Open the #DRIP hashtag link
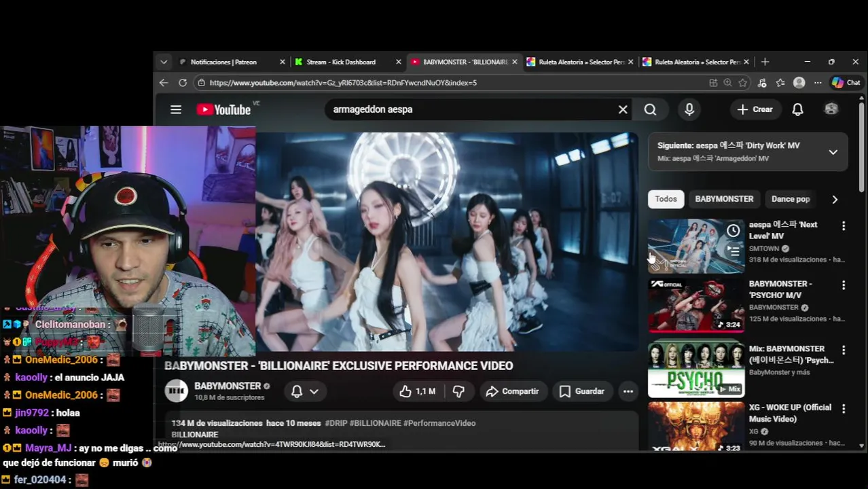The image size is (868, 489). (x=336, y=423)
